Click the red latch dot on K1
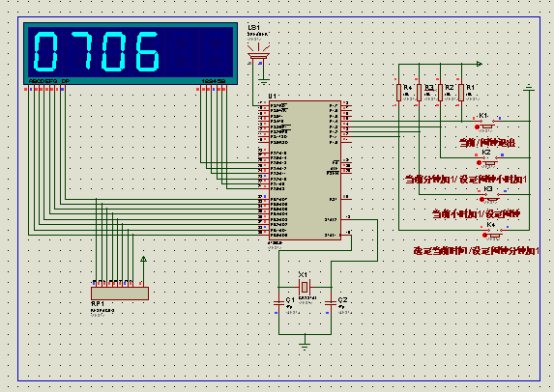 point(477,127)
